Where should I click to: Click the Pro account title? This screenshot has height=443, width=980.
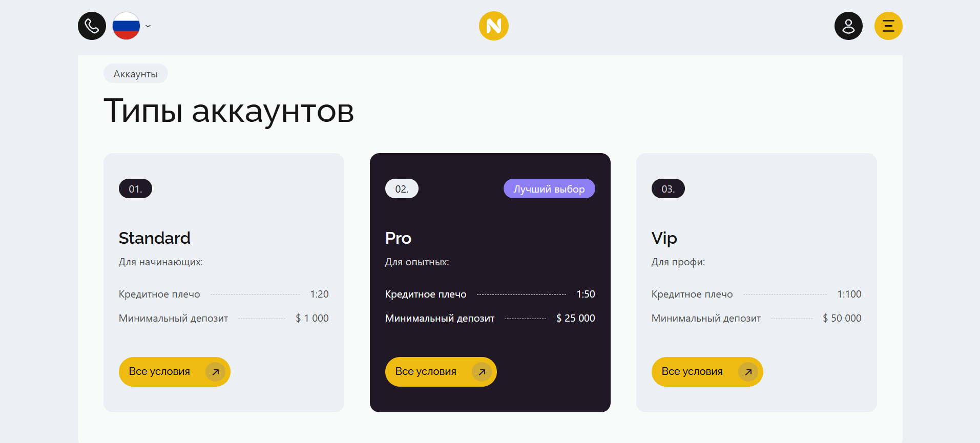[399, 238]
